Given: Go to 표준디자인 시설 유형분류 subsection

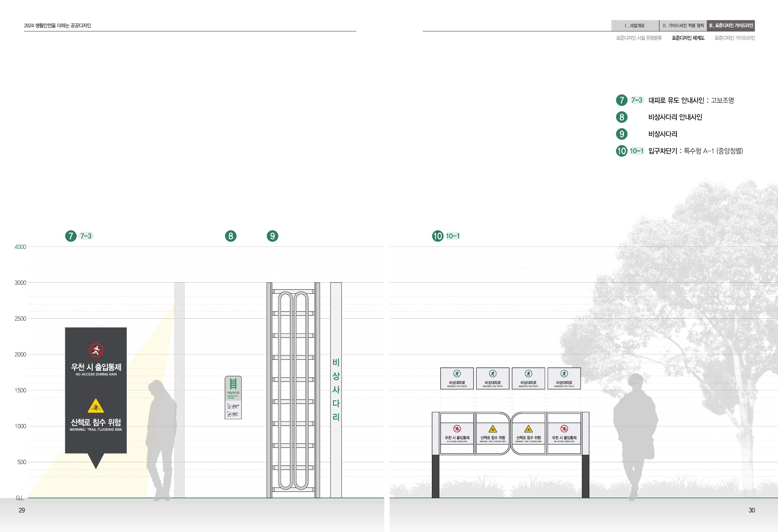Looking at the screenshot, I should coord(639,38).
